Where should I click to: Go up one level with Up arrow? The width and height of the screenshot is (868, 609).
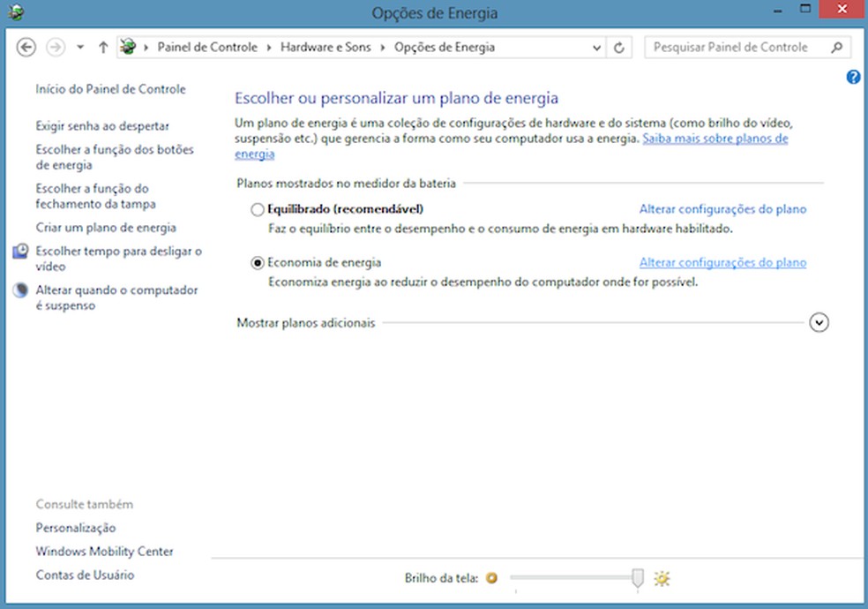pyautogui.click(x=103, y=47)
